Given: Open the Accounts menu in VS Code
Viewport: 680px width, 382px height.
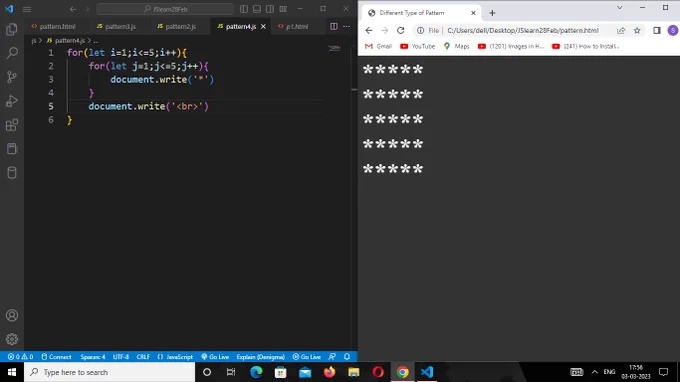Looking at the screenshot, I should pos(12,315).
